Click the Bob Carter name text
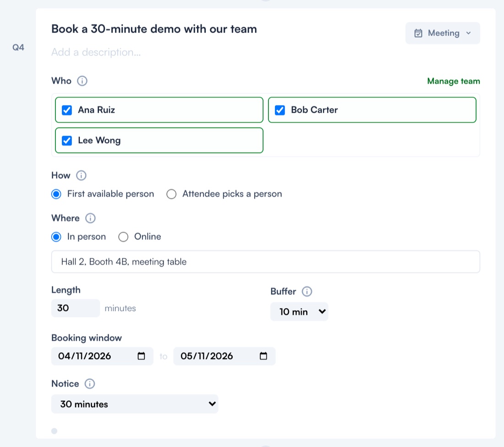 pyautogui.click(x=314, y=110)
